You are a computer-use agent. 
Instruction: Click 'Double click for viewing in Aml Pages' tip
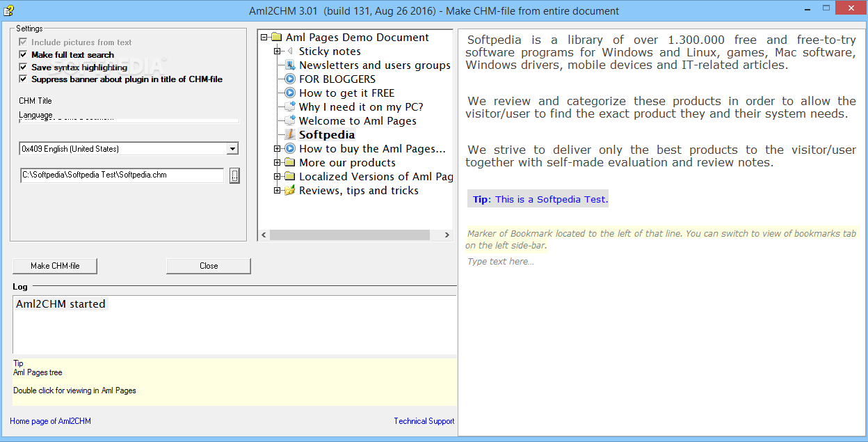click(74, 390)
